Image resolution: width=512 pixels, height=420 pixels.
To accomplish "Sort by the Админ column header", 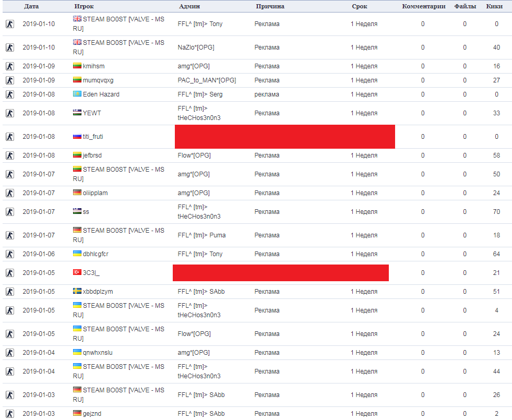I will click(189, 6).
